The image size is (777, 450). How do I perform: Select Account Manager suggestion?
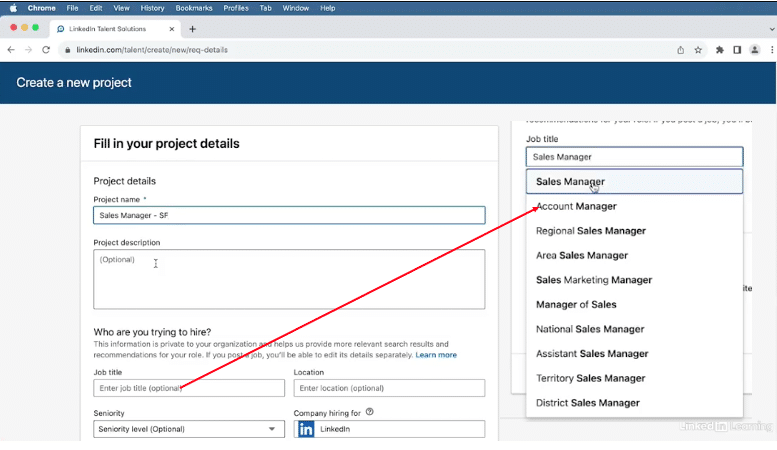coord(634,206)
